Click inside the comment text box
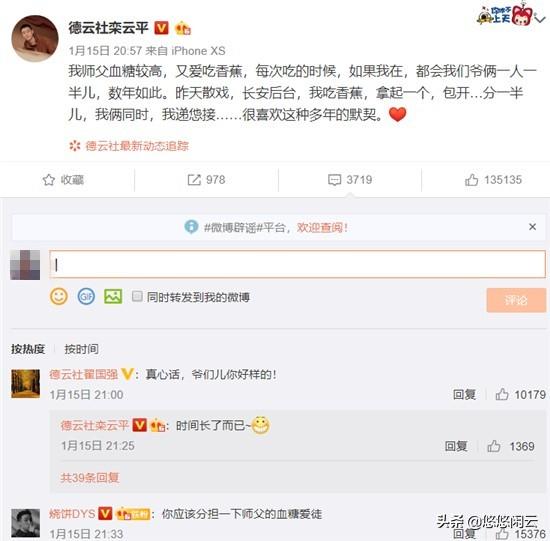This screenshot has width=550, height=541. [297, 264]
